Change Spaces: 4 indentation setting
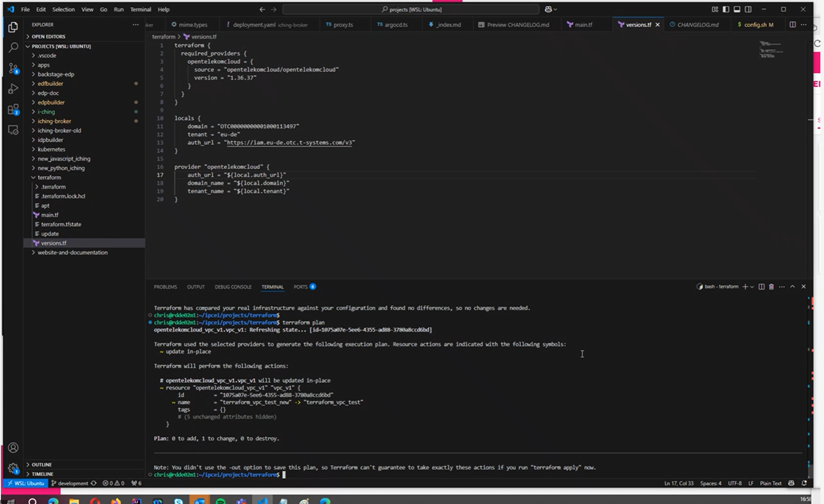This screenshot has height=504, width=824. [x=711, y=483]
